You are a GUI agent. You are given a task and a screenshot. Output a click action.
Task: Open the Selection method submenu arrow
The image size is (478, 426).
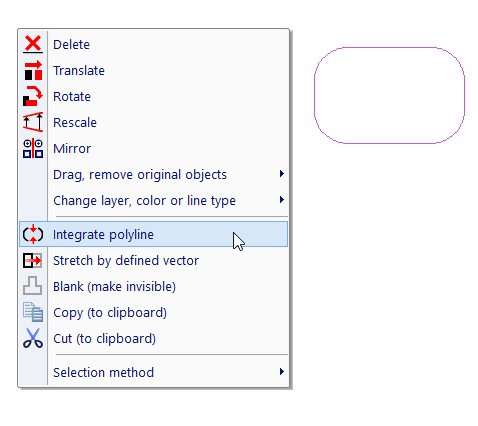pyautogui.click(x=282, y=372)
